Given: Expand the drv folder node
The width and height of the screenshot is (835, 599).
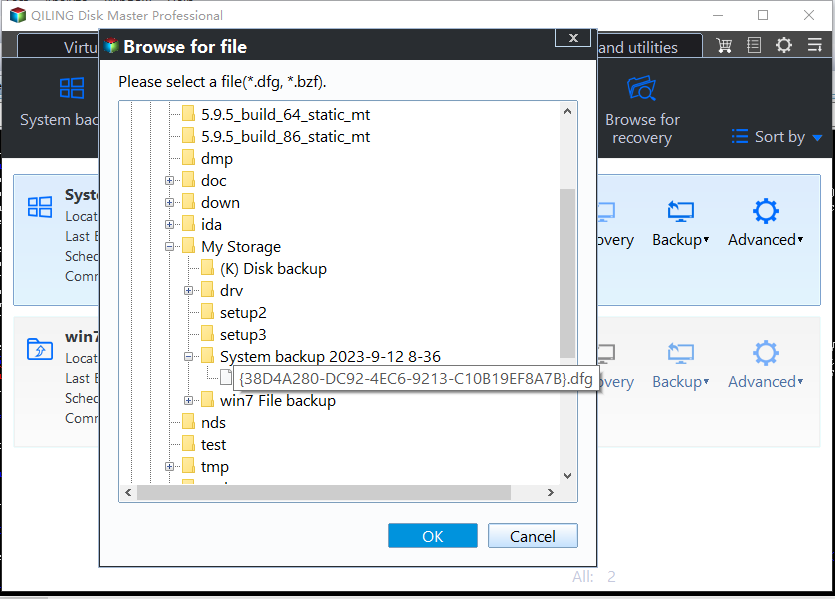Looking at the screenshot, I should [x=189, y=291].
